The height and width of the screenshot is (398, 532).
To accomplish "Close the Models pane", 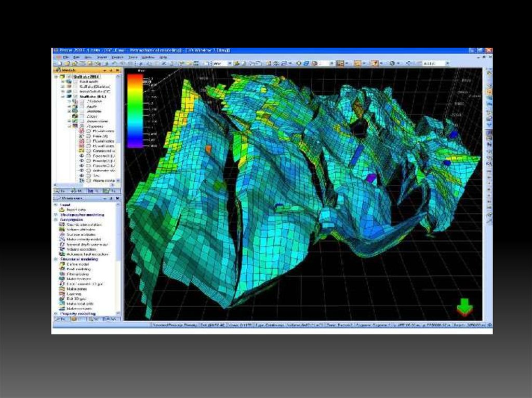I will tap(118, 70).
